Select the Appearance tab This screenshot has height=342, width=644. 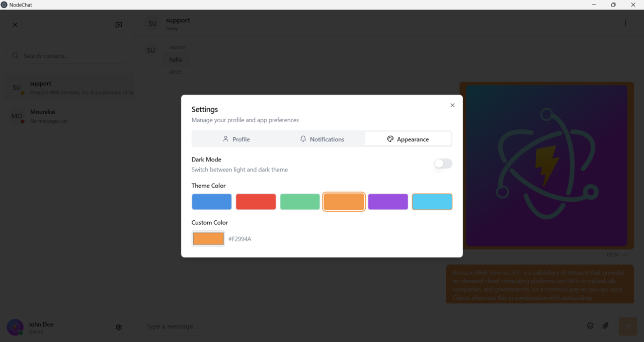(408, 139)
